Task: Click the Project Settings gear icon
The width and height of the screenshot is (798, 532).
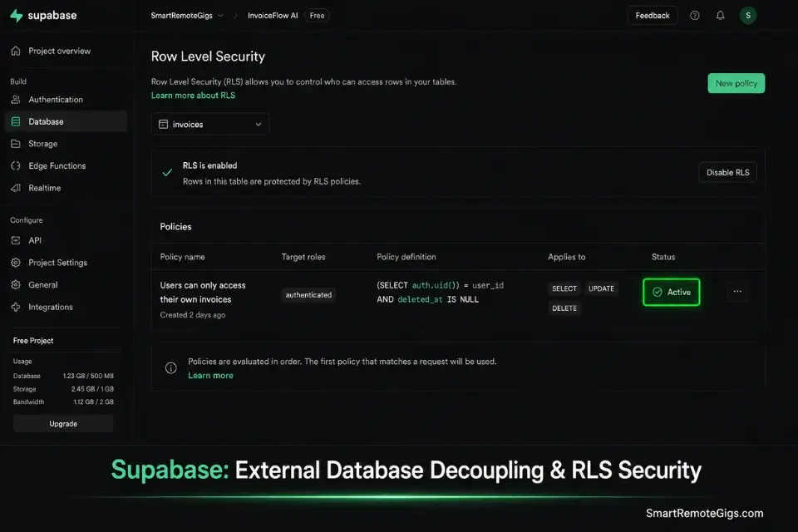Action: tap(16, 263)
